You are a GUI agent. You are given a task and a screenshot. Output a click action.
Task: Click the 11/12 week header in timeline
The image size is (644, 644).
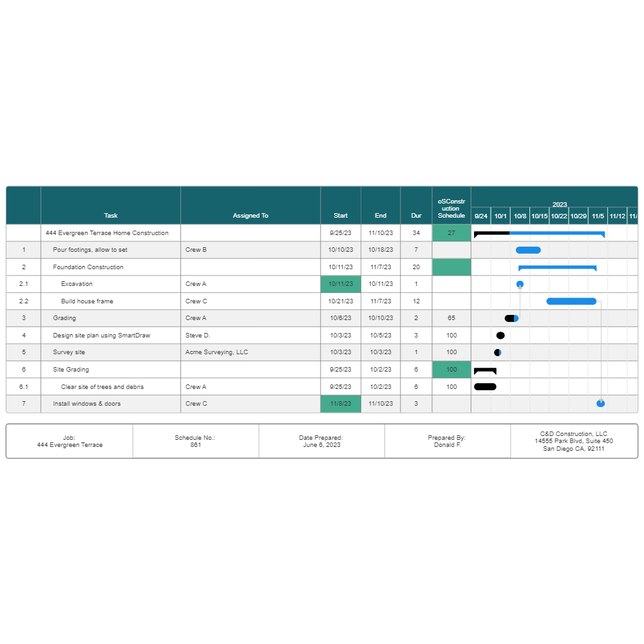click(x=618, y=216)
